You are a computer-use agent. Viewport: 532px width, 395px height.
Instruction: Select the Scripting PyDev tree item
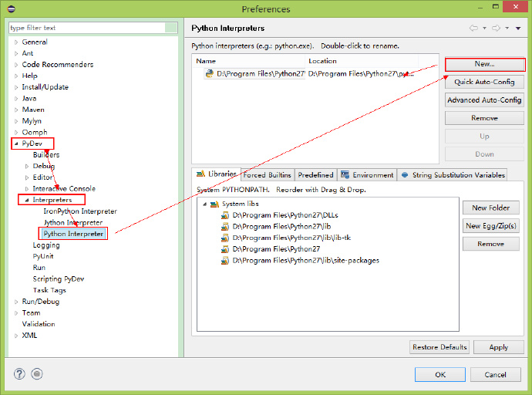(x=59, y=279)
